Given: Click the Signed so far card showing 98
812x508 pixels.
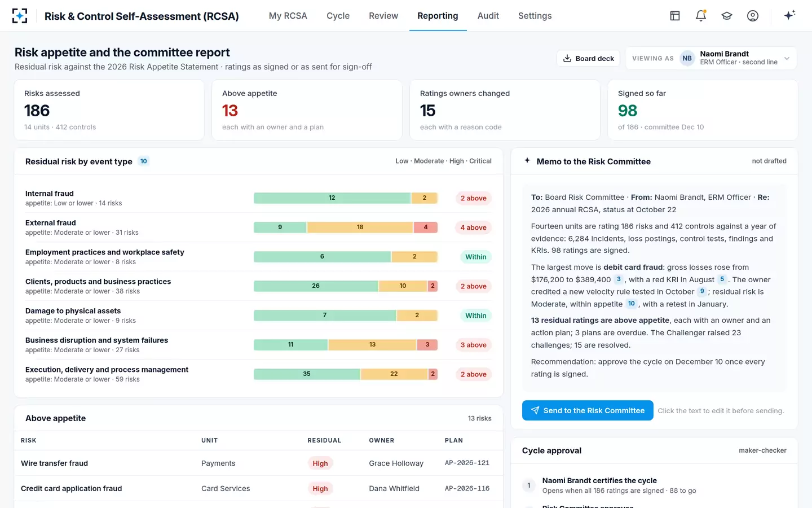Looking at the screenshot, I should [703, 110].
